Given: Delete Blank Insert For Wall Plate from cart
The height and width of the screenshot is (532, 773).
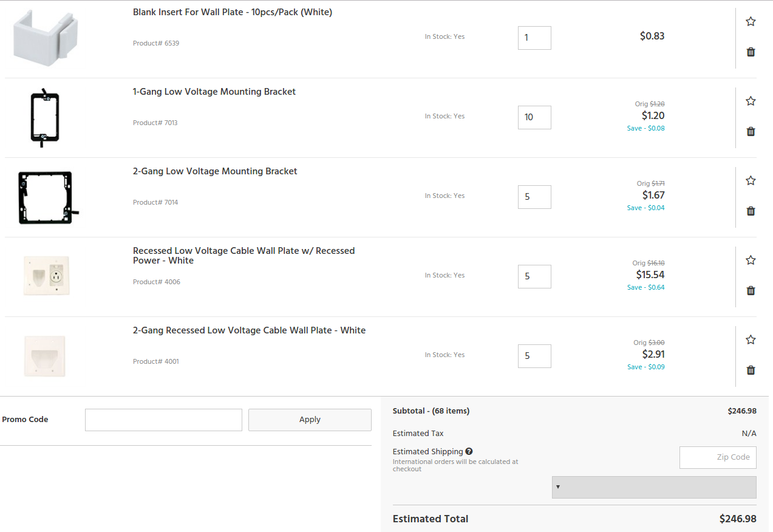Looking at the screenshot, I should pos(751,52).
